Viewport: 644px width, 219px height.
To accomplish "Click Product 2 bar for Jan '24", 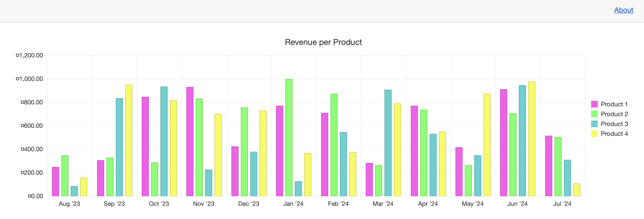I will tap(289, 138).
